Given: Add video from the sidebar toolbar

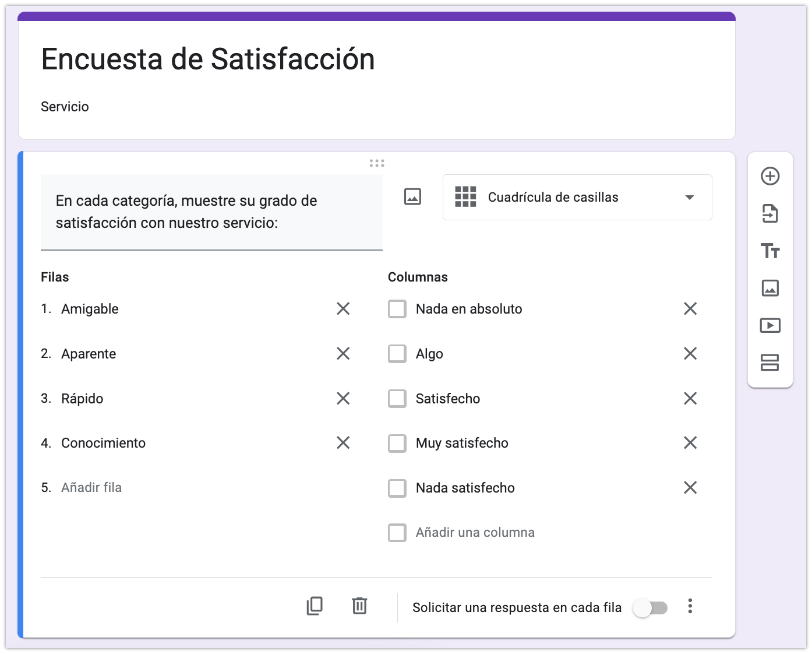Looking at the screenshot, I should pos(770,325).
